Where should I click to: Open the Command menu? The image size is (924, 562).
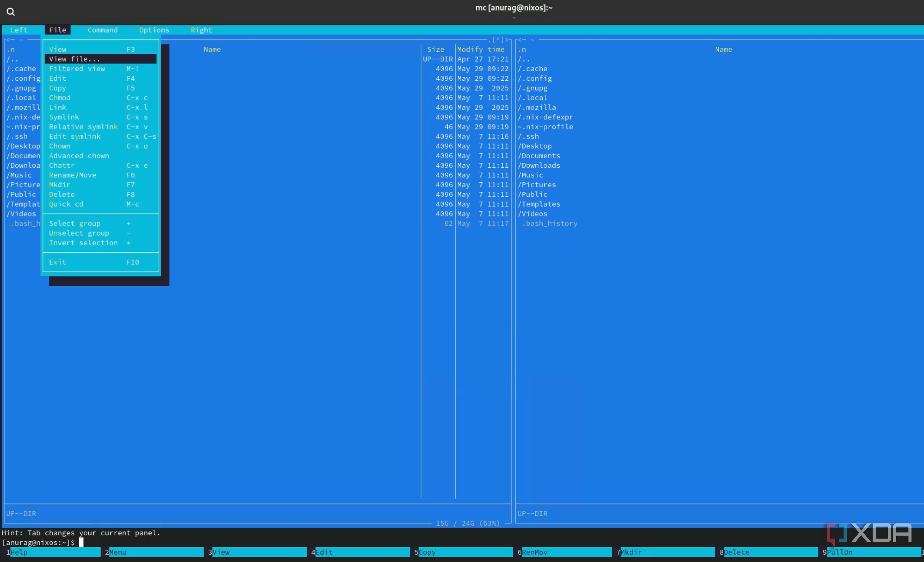tap(102, 30)
